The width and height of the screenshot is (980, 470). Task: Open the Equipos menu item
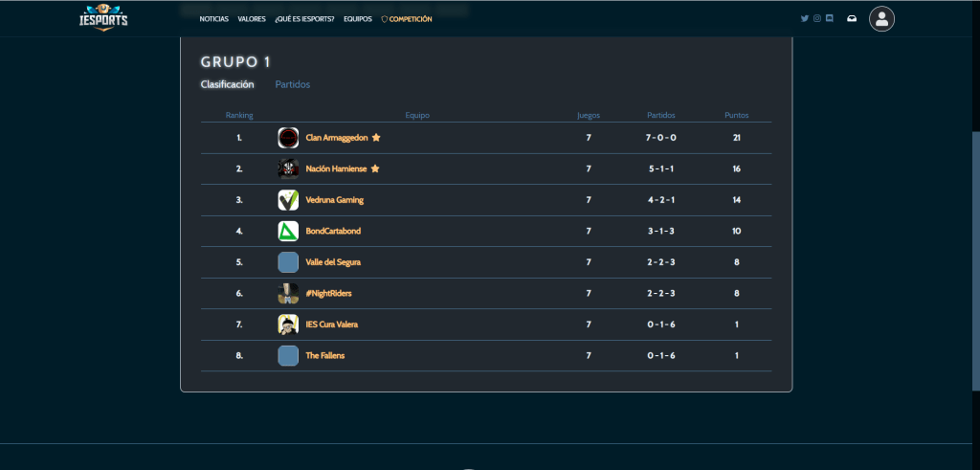357,19
